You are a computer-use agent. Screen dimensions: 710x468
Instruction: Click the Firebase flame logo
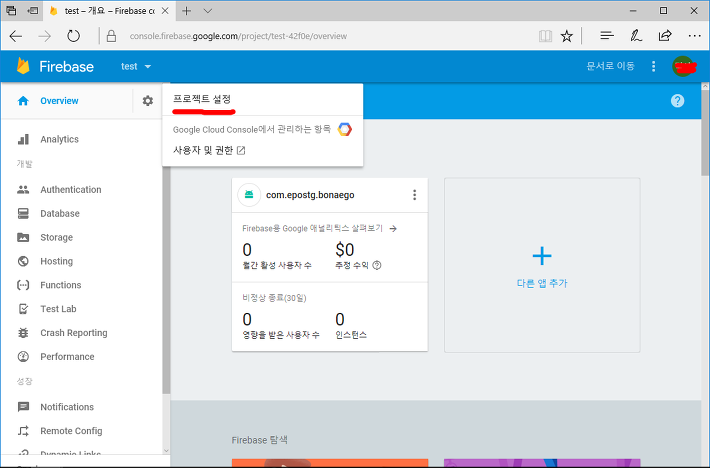(23, 66)
